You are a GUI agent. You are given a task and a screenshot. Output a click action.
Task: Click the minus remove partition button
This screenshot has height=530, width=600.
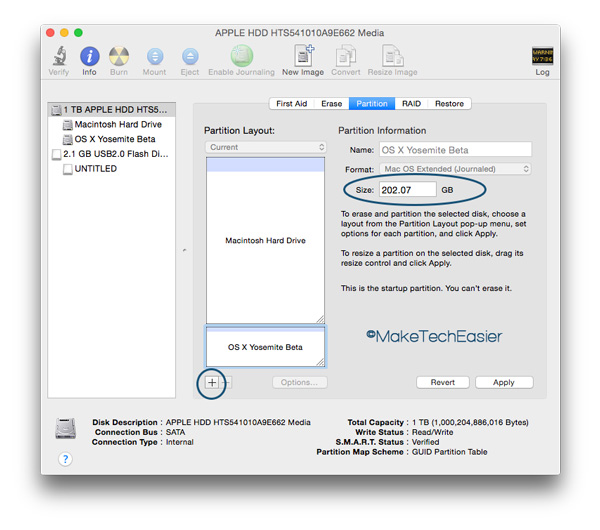click(225, 382)
